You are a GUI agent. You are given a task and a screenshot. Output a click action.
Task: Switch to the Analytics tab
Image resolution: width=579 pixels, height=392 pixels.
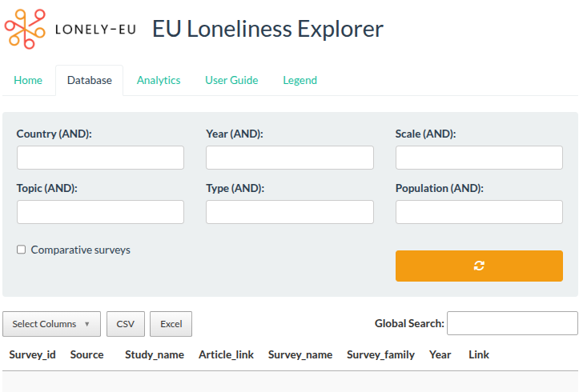(x=159, y=80)
